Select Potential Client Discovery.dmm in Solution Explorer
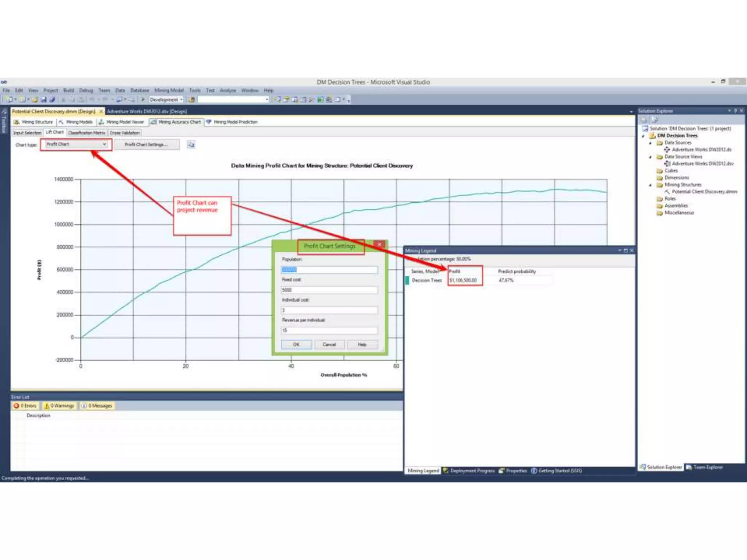The height and width of the screenshot is (560, 747). [x=701, y=192]
